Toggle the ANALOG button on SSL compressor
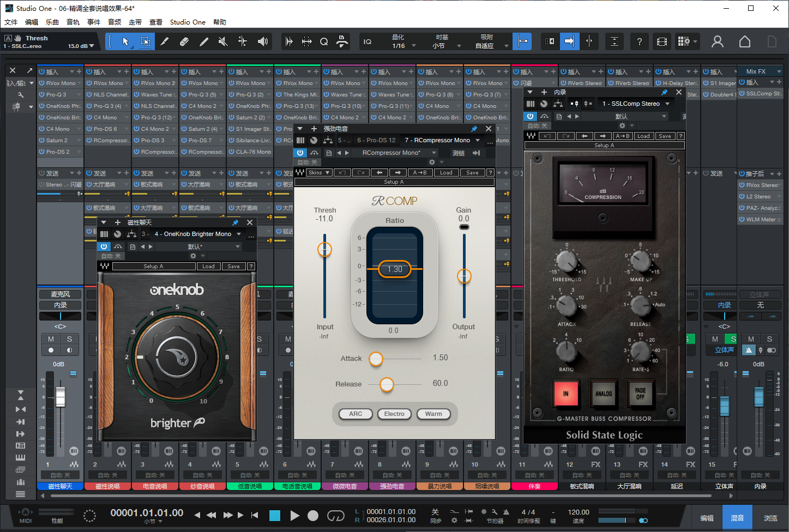The image size is (789, 532). (603, 393)
